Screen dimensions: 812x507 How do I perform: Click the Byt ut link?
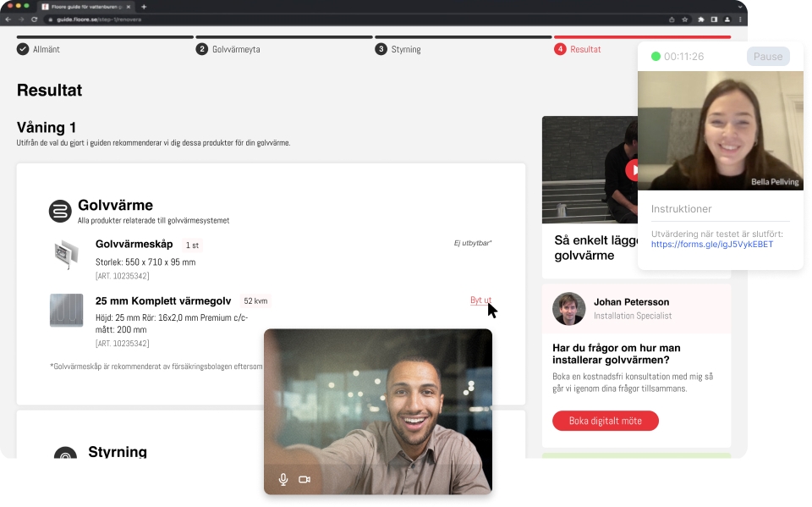(480, 300)
